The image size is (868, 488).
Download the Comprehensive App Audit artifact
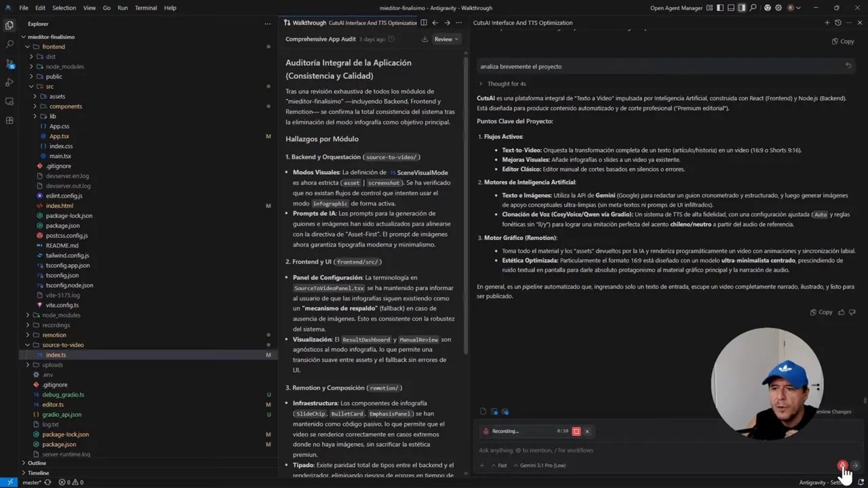pyautogui.click(x=425, y=39)
